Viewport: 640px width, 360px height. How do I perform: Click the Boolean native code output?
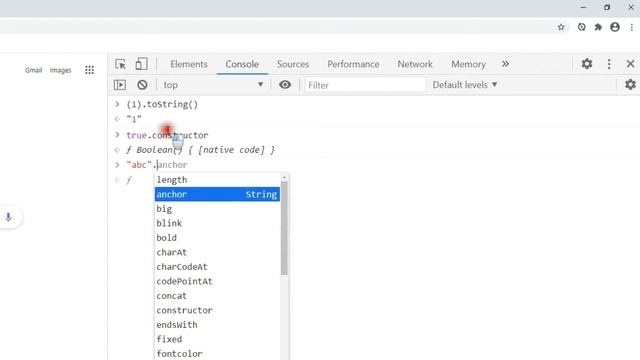(200, 150)
